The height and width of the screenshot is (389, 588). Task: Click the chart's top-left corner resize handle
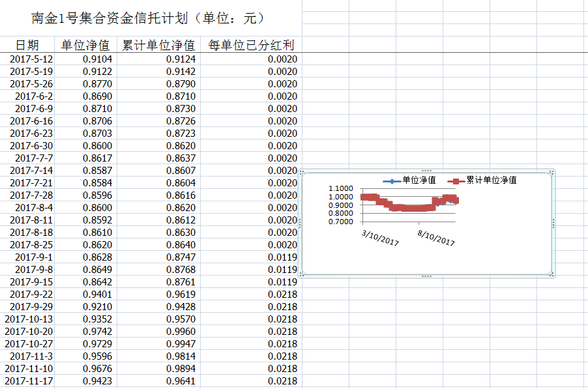point(301,173)
